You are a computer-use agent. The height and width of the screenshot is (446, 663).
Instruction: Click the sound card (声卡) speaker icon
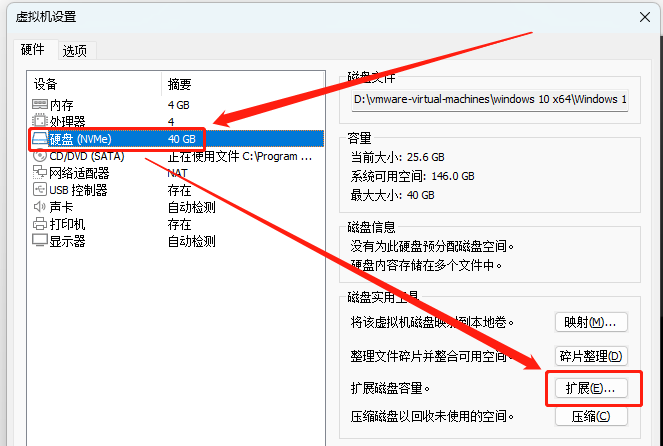click(40, 207)
